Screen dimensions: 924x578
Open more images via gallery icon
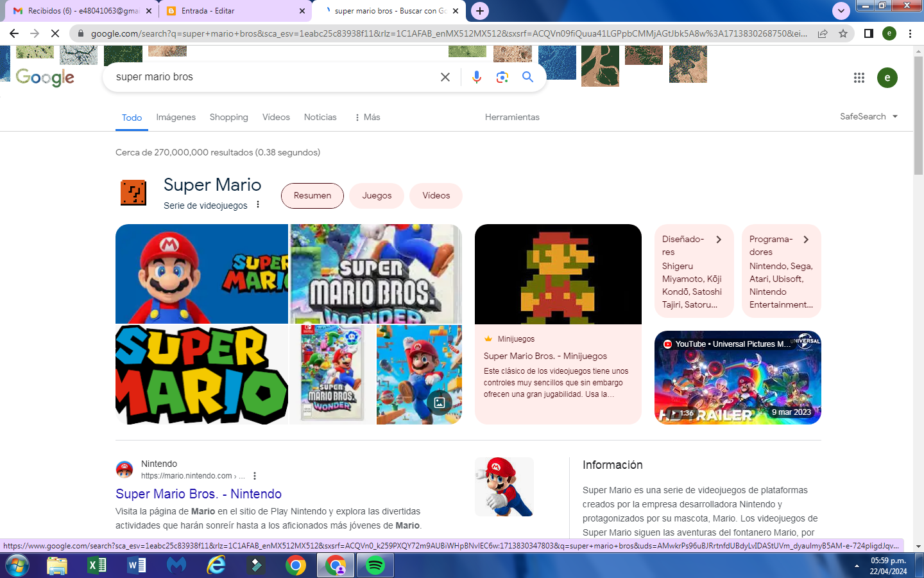click(x=440, y=403)
